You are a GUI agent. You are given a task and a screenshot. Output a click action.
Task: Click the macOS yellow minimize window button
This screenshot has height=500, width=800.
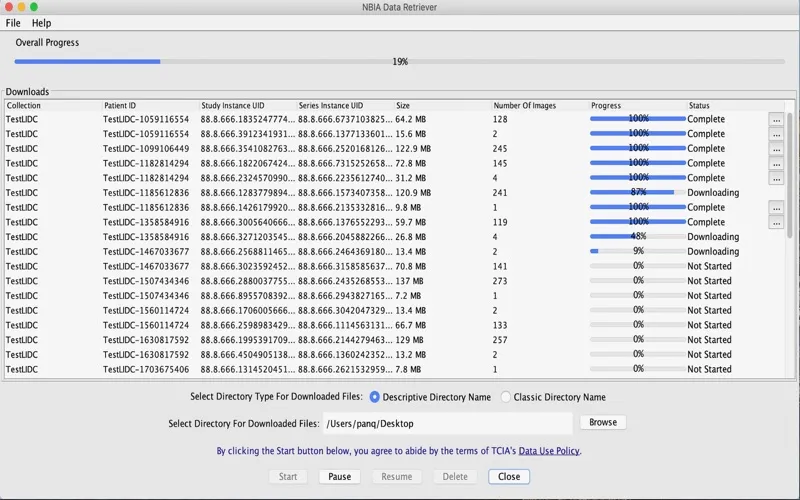21,7
